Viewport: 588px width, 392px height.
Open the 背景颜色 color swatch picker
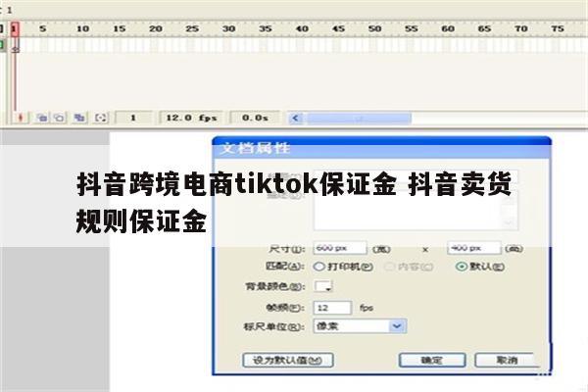point(322,286)
